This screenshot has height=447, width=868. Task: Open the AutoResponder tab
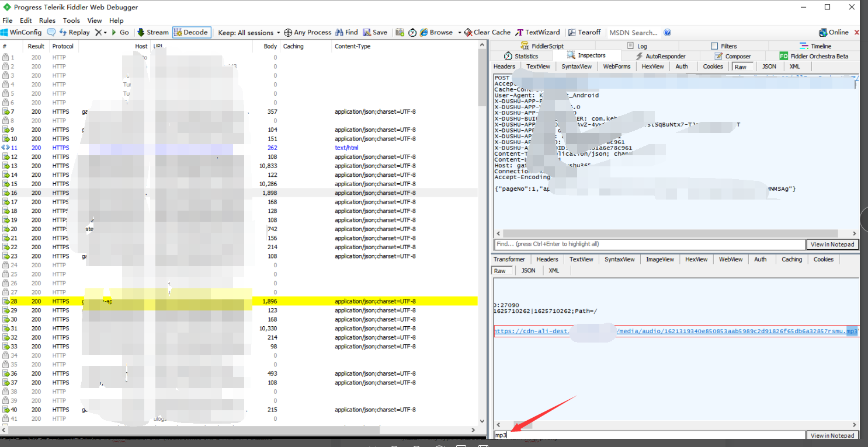point(660,57)
